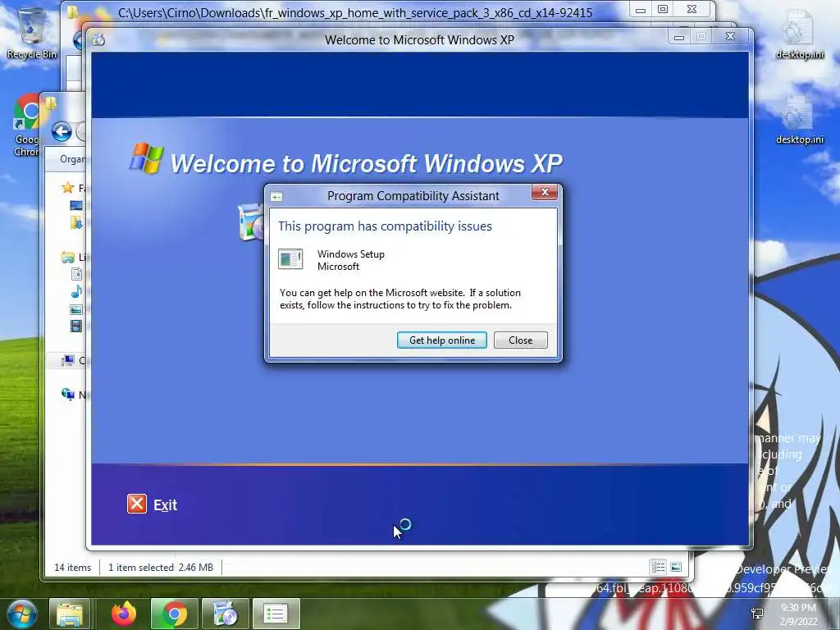This screenshot has width=840, height=630.
Task: Switch Explorer to large icons view
Action: (x=676, y=567)
